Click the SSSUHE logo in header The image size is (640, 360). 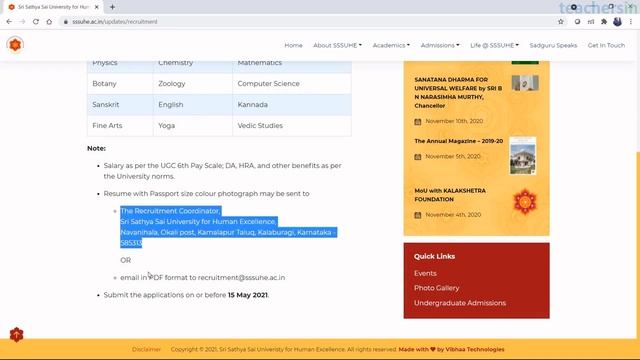click(15, 44)
